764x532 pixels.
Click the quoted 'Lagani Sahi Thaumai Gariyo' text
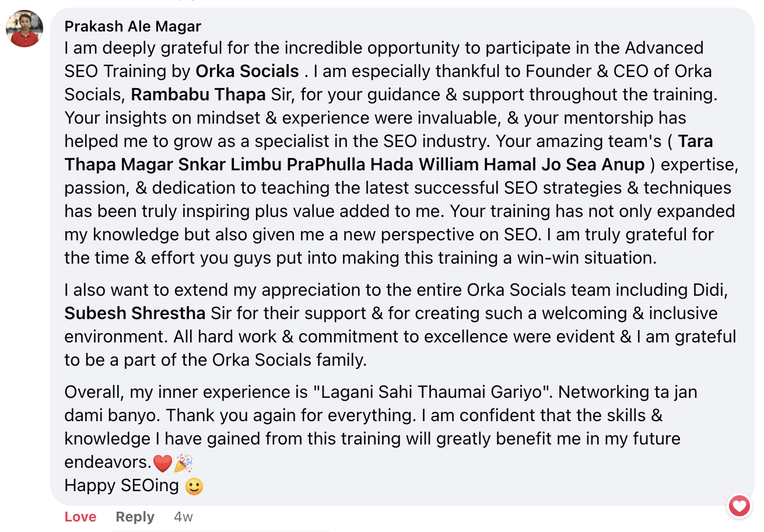432,392
